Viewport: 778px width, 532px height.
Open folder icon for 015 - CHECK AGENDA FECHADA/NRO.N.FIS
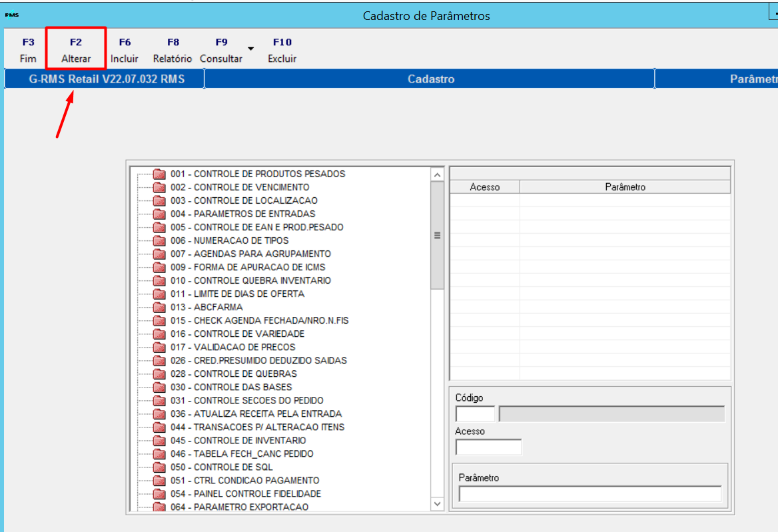pyautogui.click(x=159, y=321)
